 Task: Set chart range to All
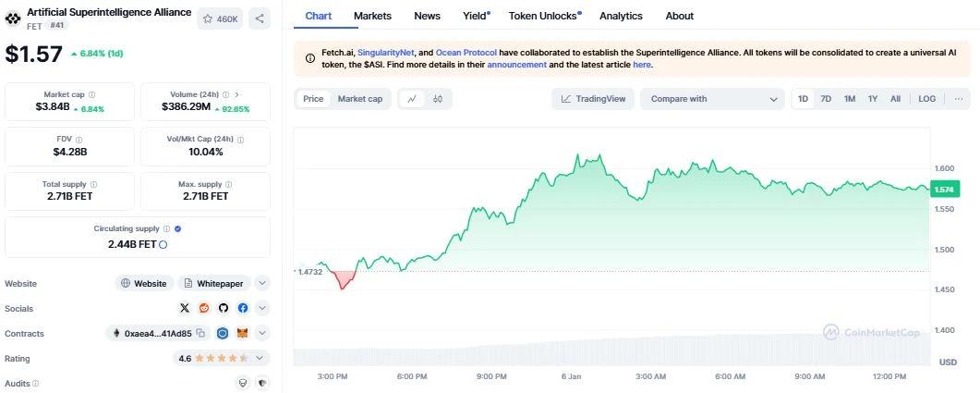pyautogui.click(x=896, y=99)
